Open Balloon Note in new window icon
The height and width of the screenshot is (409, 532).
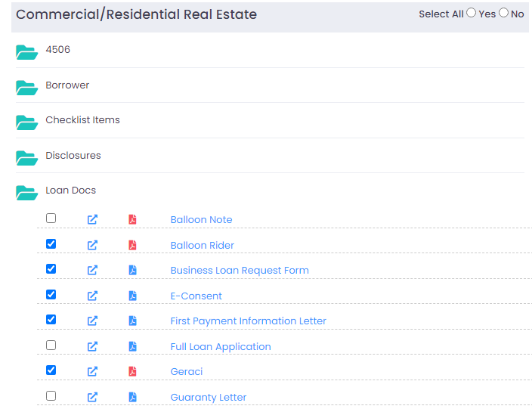[x=92, y=219]
